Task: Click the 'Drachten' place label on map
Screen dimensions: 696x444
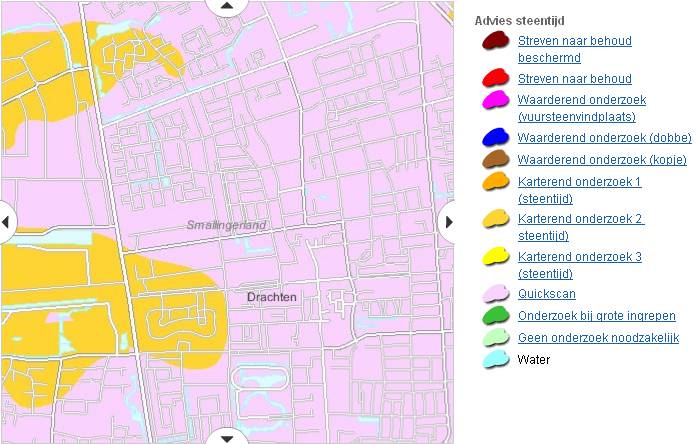Action: pyautogui.click(x=272, y=297)
